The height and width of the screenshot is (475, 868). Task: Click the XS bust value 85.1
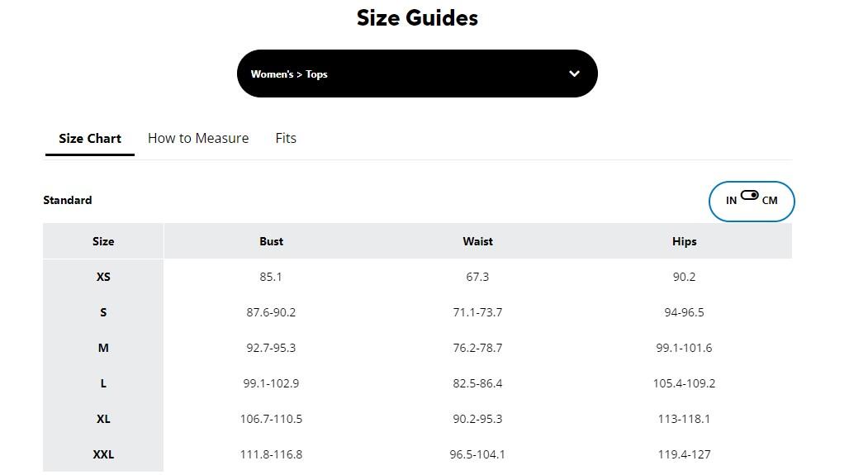point(271,277)
